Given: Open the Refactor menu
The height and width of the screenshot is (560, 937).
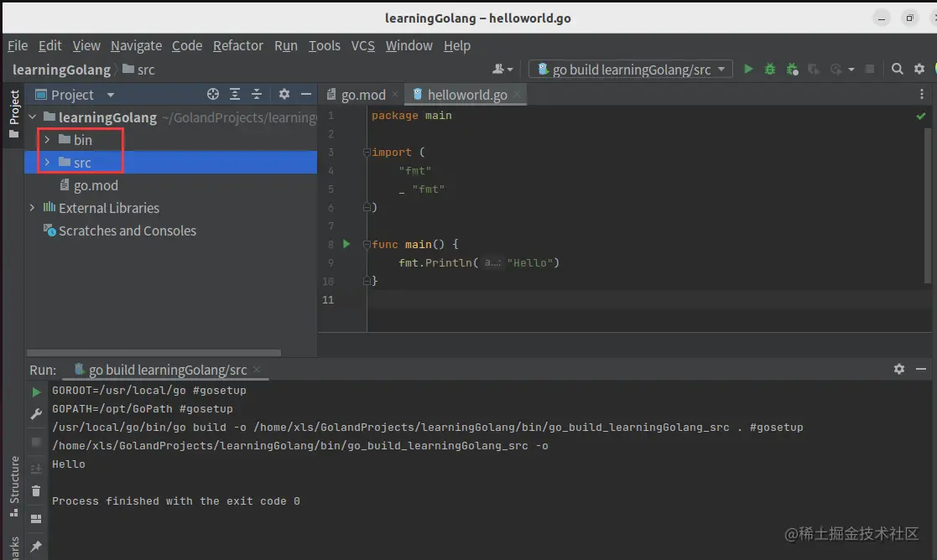Looking at the screenshot, I should click(238, 45).
